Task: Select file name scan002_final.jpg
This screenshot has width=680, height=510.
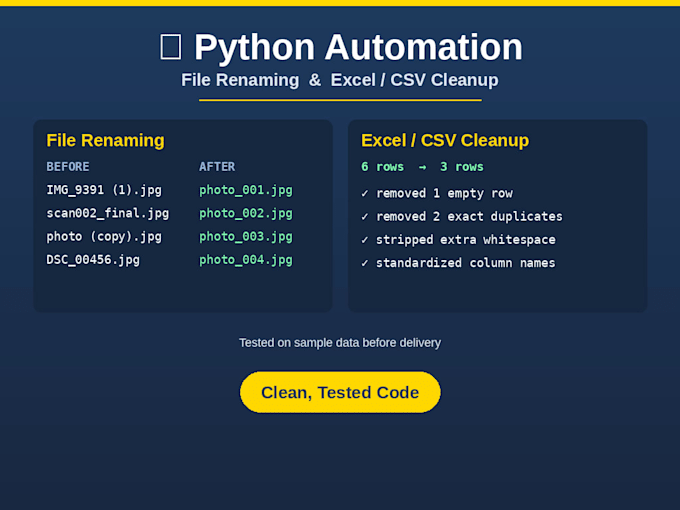Action: 108,213
